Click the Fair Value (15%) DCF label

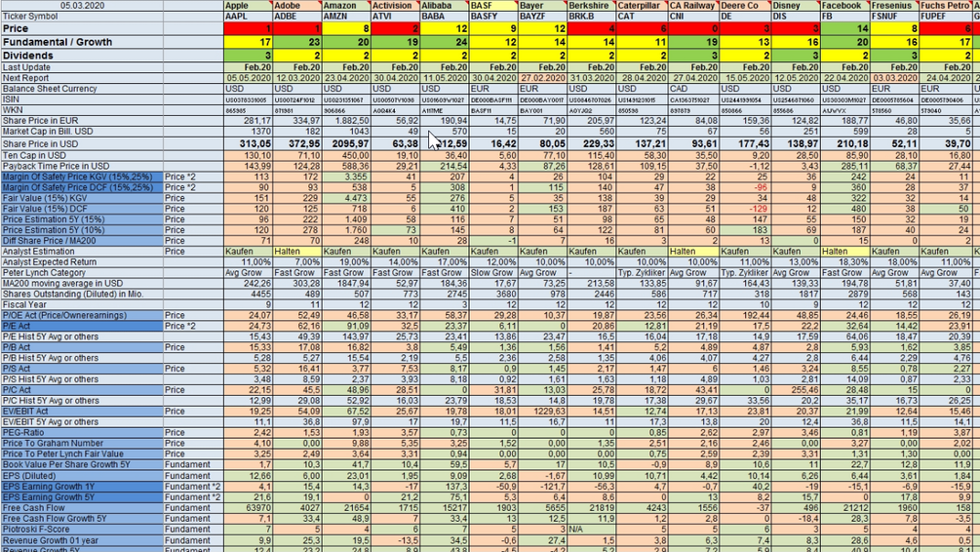[x=45, y=209]
